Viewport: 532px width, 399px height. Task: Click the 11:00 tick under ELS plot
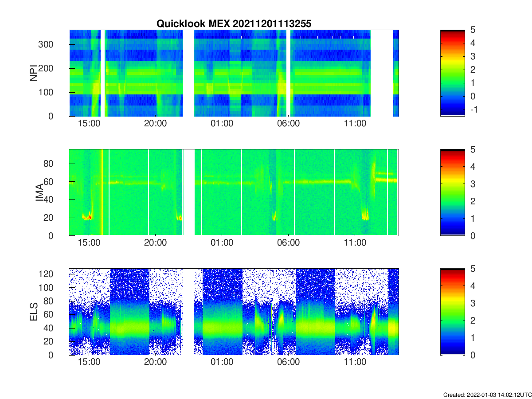355,363
